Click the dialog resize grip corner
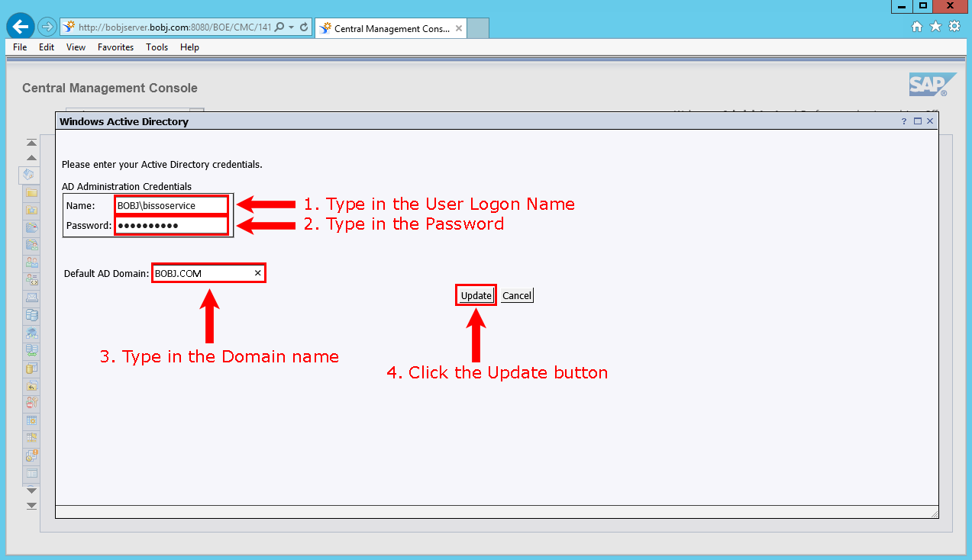The height and width of the screenshot is (560, 972). [934, 514]
